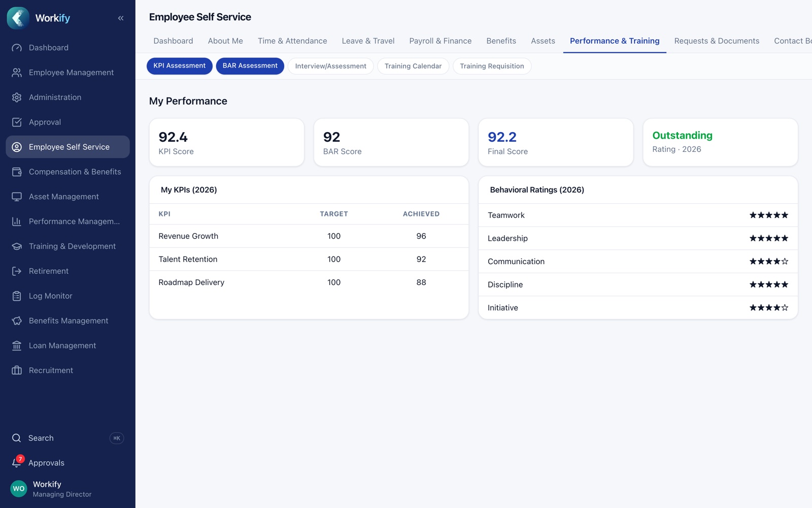Click the Compensation & Benefits wallet icon

17,172
